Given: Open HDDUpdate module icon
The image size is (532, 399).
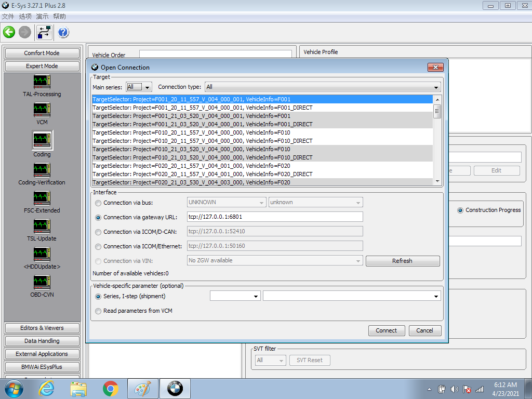Looking at the screenshot, I should pyautogui.click(x=42, y=255).
